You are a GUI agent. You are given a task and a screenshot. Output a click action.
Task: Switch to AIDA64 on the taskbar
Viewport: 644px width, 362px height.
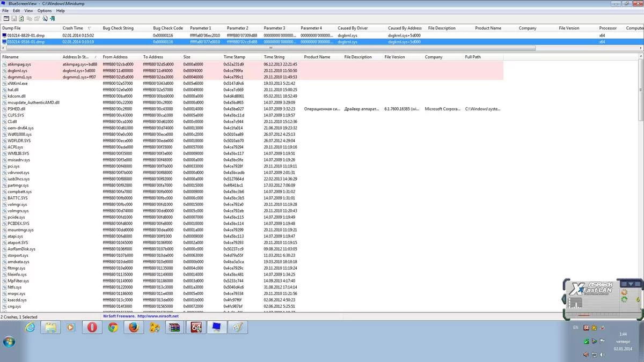point(195,327)
